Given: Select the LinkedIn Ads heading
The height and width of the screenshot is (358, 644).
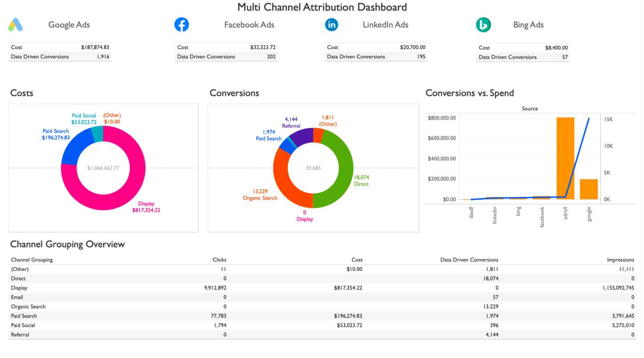Looking at the screenshot, I should (385, 25).
